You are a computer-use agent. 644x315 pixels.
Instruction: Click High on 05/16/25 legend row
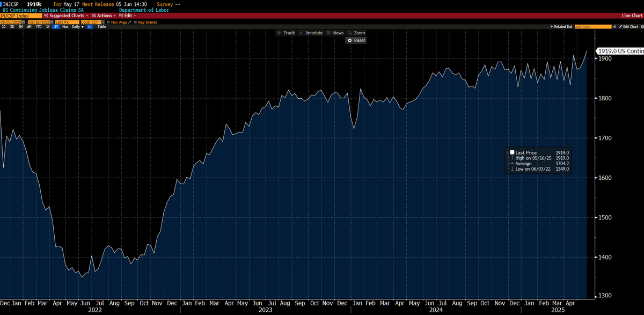539,158
